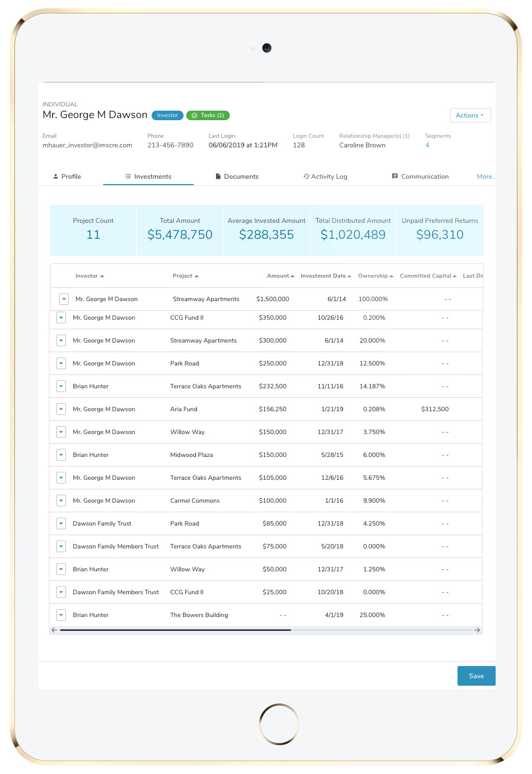Expand the CCG Fund II $350,000 row

tap(61, 318)
